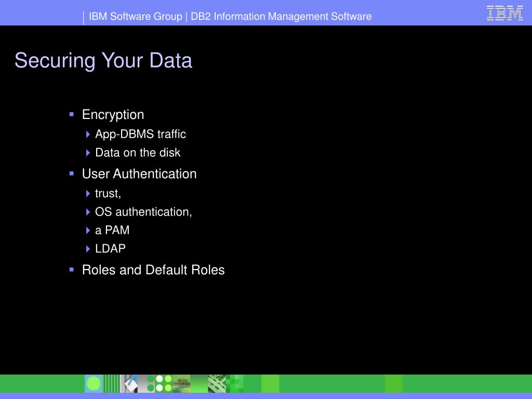The height and width of the screenshot is (399, 532).
Task: Click the 'LDAP' sub-bullet
Action: [110, 248]
